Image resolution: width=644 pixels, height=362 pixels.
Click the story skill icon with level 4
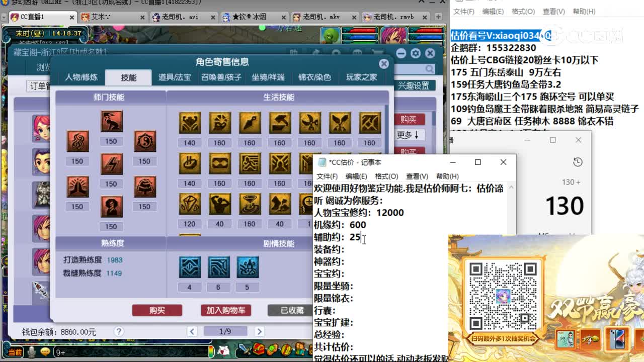coord(190,267)
